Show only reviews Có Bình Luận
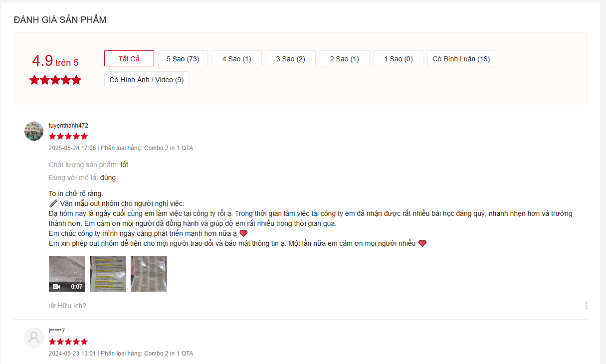This screenshot has height=364, width=606. pyautogui.click(x=461, y=59)
